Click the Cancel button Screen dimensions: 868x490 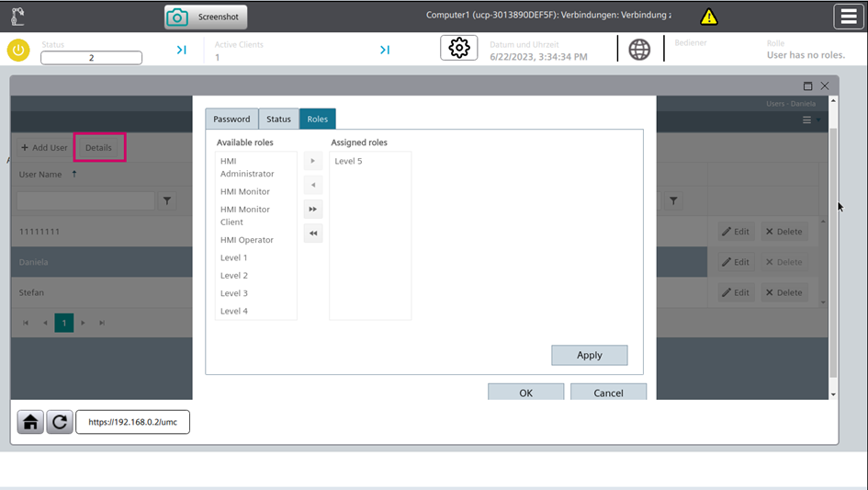click(x=608, y=392)
